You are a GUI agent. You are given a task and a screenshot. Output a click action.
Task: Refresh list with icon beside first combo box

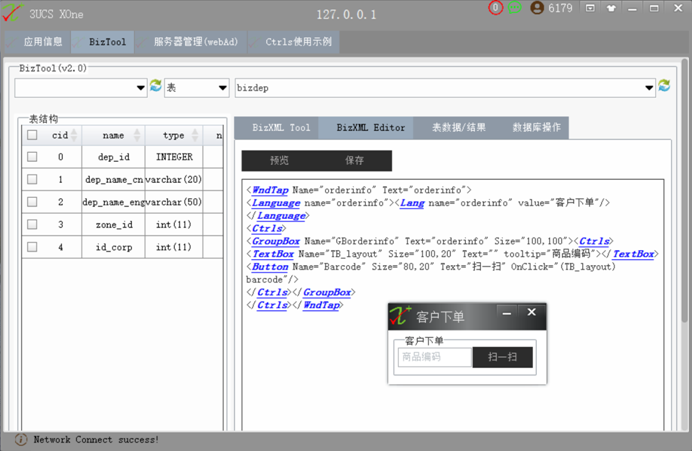point(155,86)
